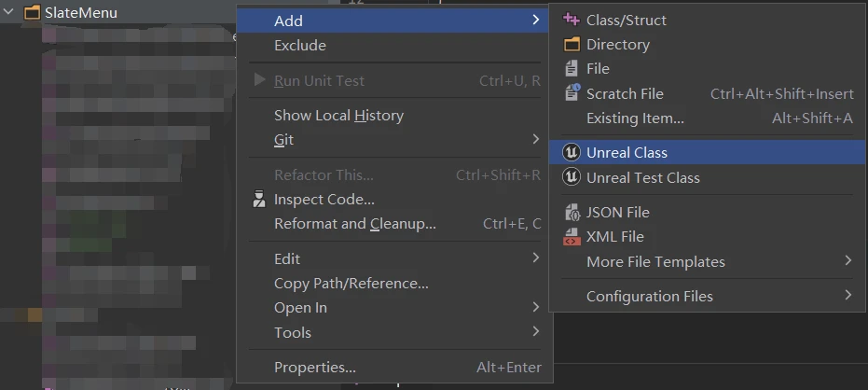Screen dimensions: 868x390
Task: Click the XML File icon
Action: click(572, 237)
